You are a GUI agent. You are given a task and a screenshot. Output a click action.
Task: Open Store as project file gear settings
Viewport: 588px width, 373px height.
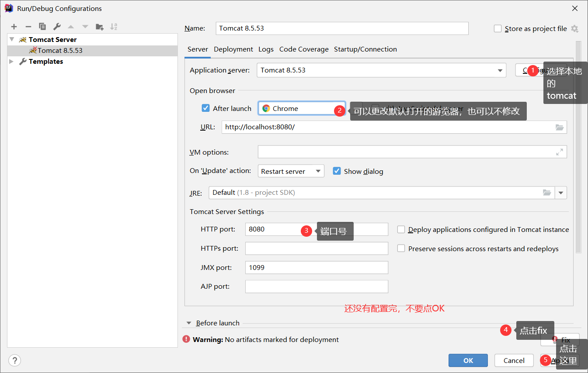tap(574, 29)
